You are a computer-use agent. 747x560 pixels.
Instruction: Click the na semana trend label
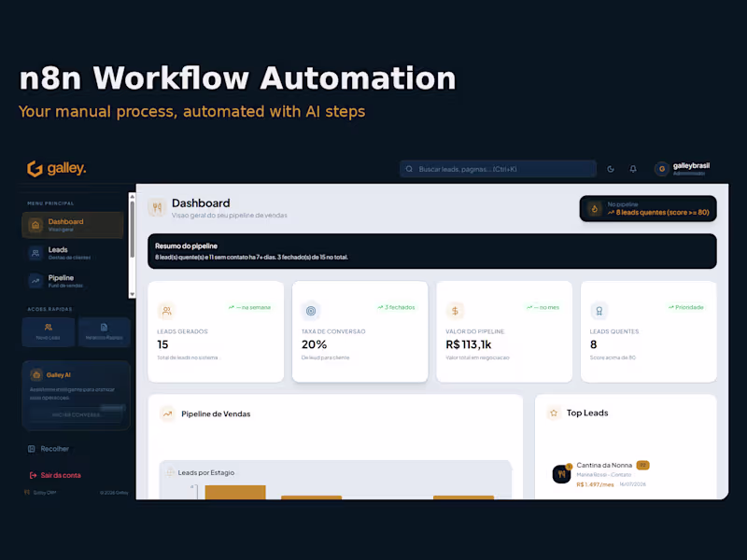click(249, 307)
